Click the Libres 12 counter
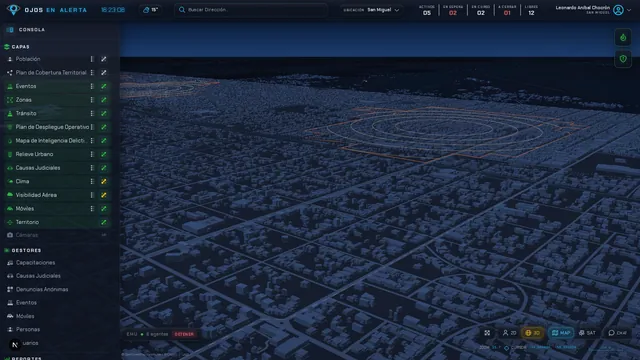This screenshot has width=640, height=360. (531, 10)
